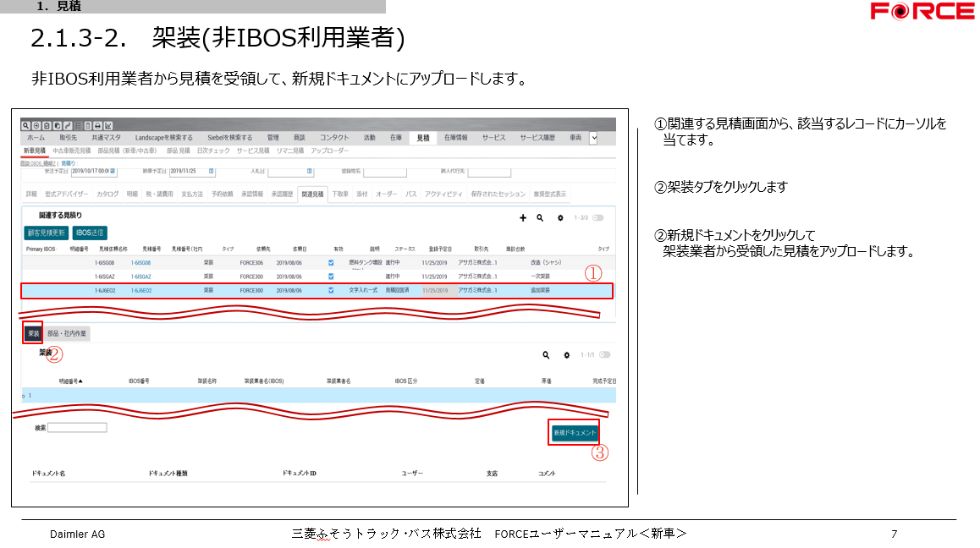Click the search magnifier in 関連する見積り panel
980x548 pixels.
(x=540, y=218)
